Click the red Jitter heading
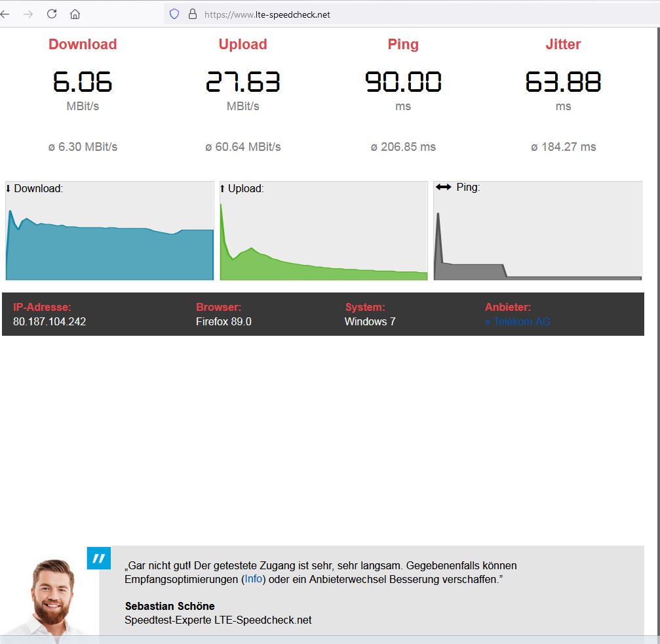This screenshot has height=644, width=660. click(x=563, y=45)
